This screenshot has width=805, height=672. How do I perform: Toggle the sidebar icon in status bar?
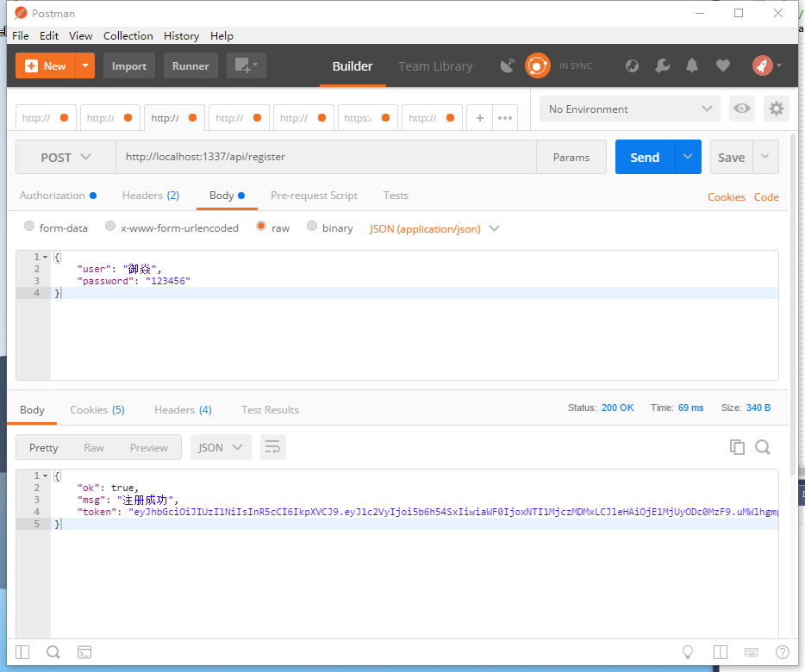click(22, 652)
